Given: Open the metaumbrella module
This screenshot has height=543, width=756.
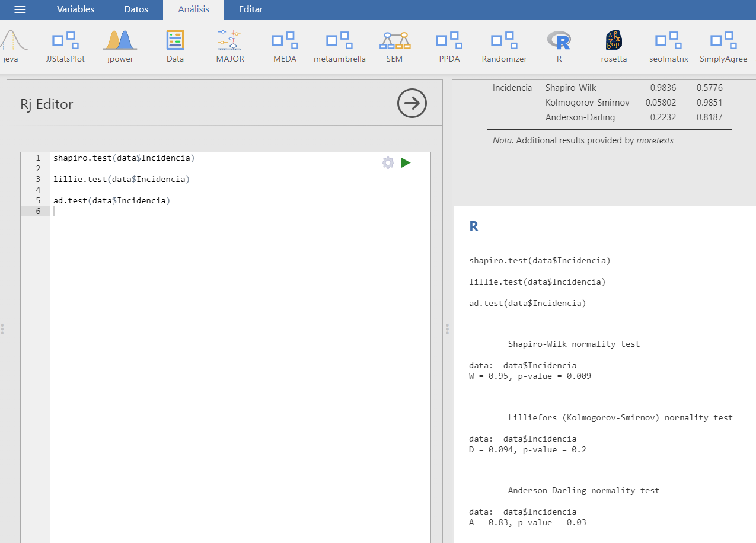Looking at the screenshot, I should [x=340, y=46].
